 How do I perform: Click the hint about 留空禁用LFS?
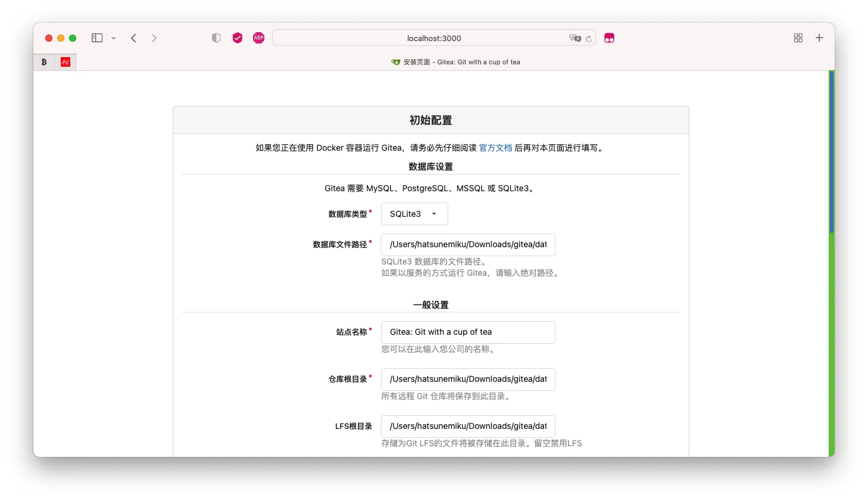tap(482, 443)
